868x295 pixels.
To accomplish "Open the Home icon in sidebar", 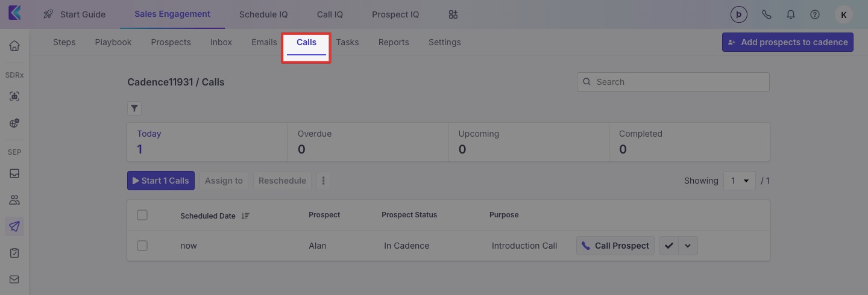I will (14, 46).
